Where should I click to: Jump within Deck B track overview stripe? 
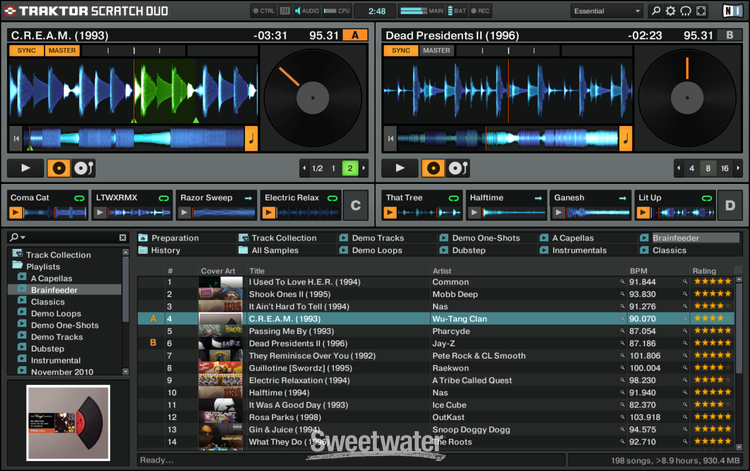pyautogui.click(x=508, y=139)
